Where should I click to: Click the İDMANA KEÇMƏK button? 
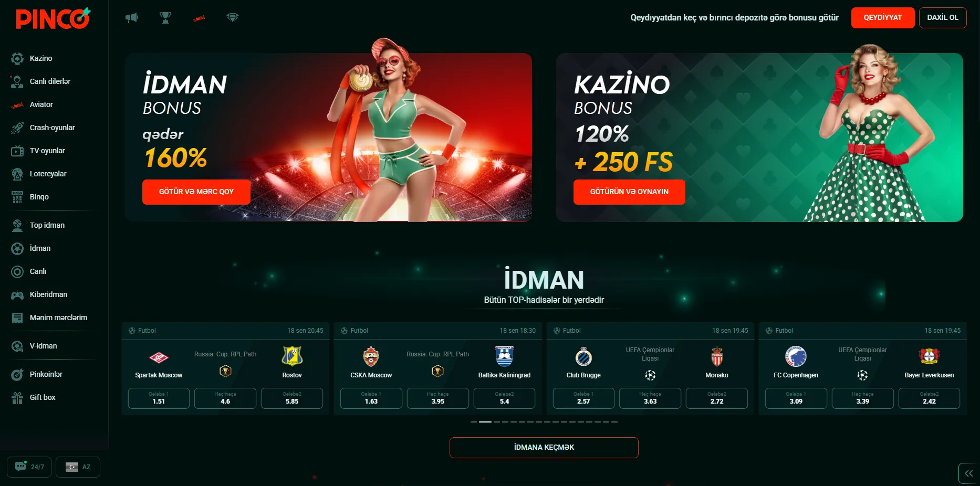544,448
